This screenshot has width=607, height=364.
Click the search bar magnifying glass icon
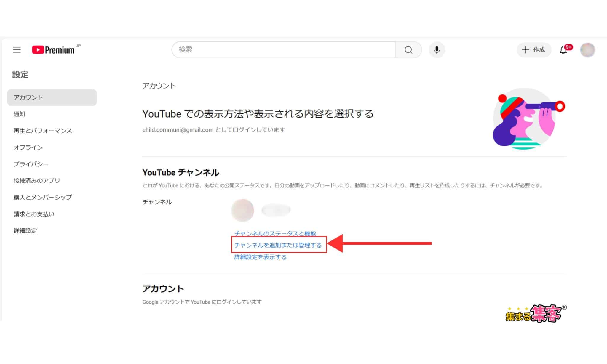point(408,49)
